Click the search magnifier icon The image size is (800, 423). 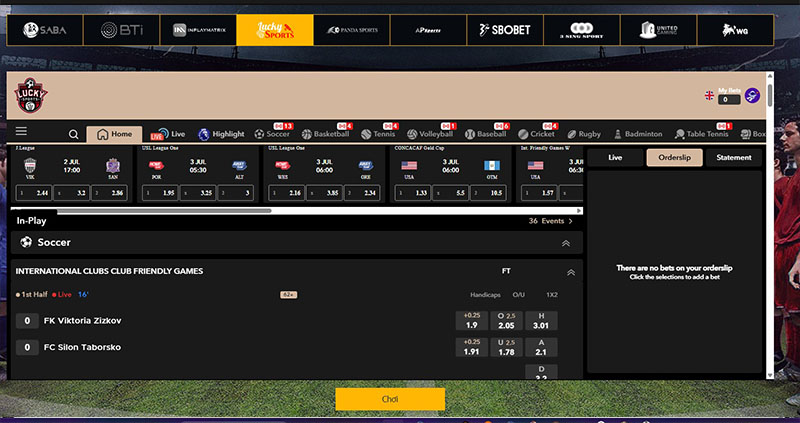click(x=74, y=134)
